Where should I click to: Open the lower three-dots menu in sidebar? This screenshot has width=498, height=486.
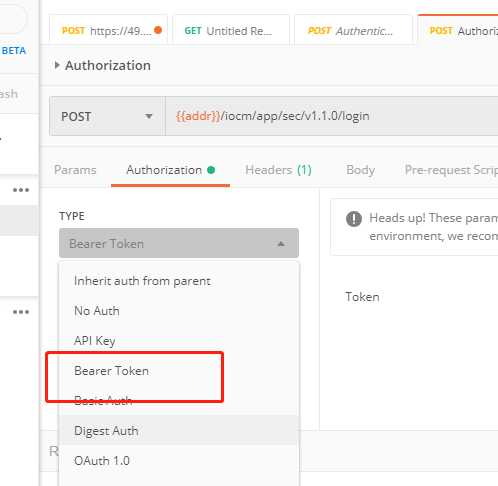pos(21,312)
